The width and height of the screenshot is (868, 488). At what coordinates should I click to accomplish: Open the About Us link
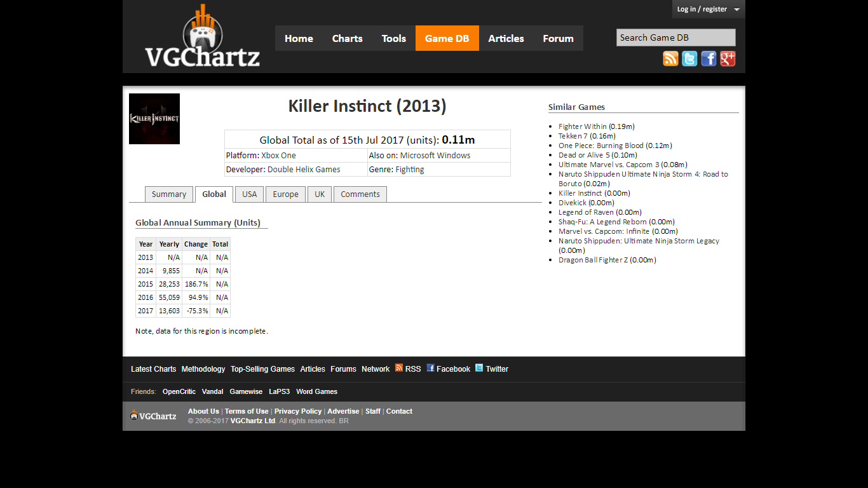[x=203, y=412]
